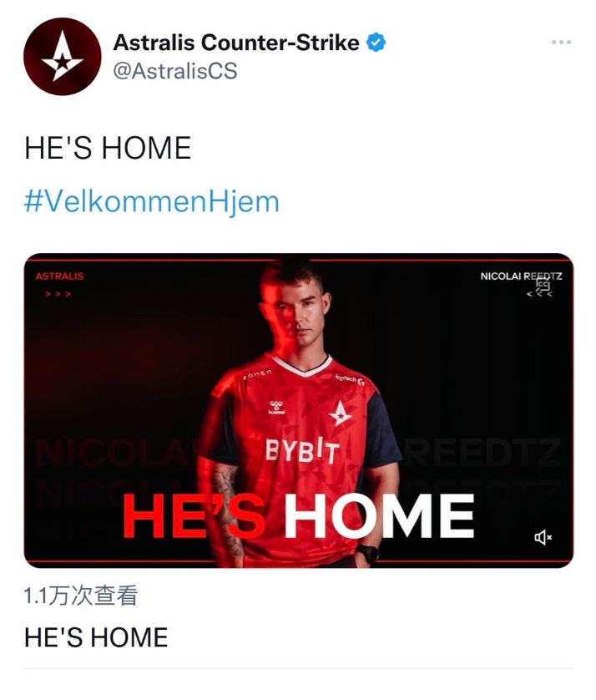Open the Astralis profile avatar
596x700 pixels.
click(63, 57)
